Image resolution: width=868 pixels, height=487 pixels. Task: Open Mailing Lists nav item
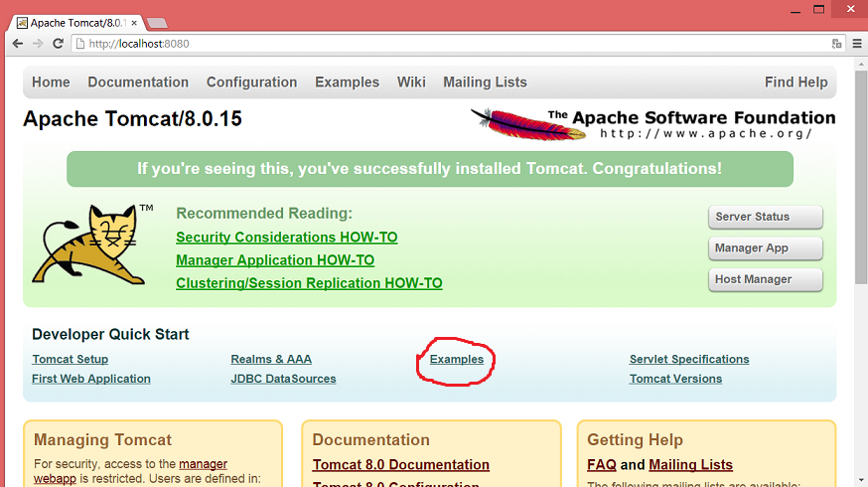[485, 82]
